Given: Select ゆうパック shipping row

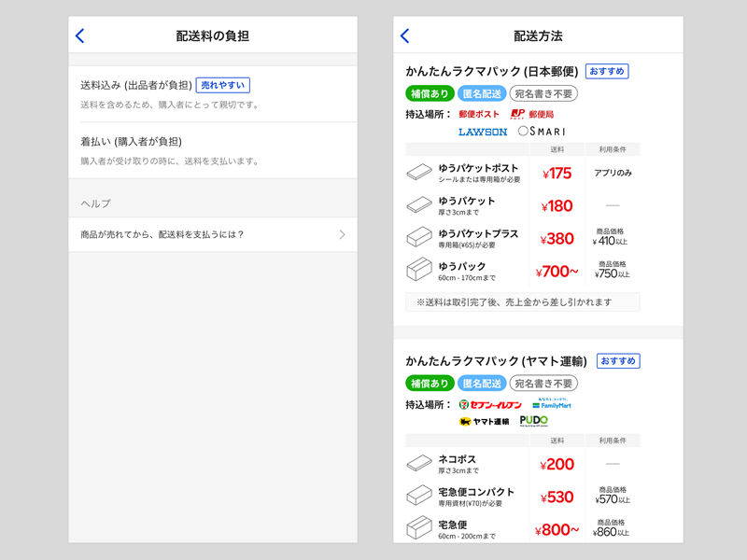Looking at the screenshot, I should pos(523,271).
